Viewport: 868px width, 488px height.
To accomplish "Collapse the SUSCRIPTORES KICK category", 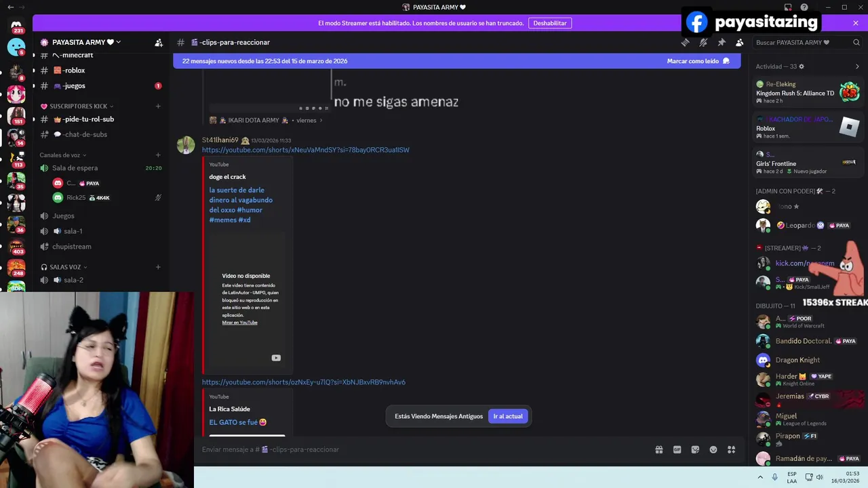I will click(x=77, y=106).
